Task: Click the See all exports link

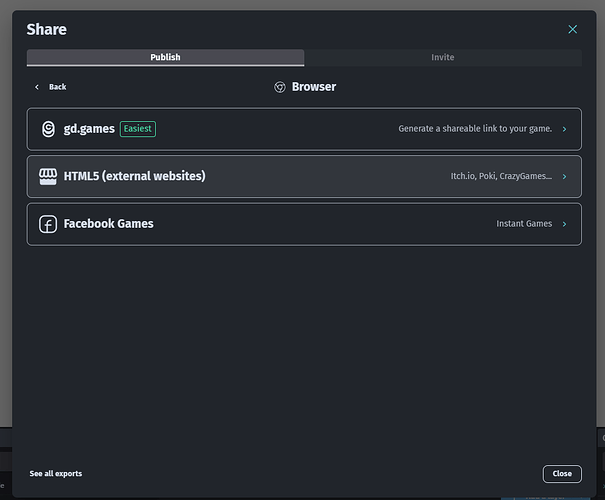Action: coord(56,473)
